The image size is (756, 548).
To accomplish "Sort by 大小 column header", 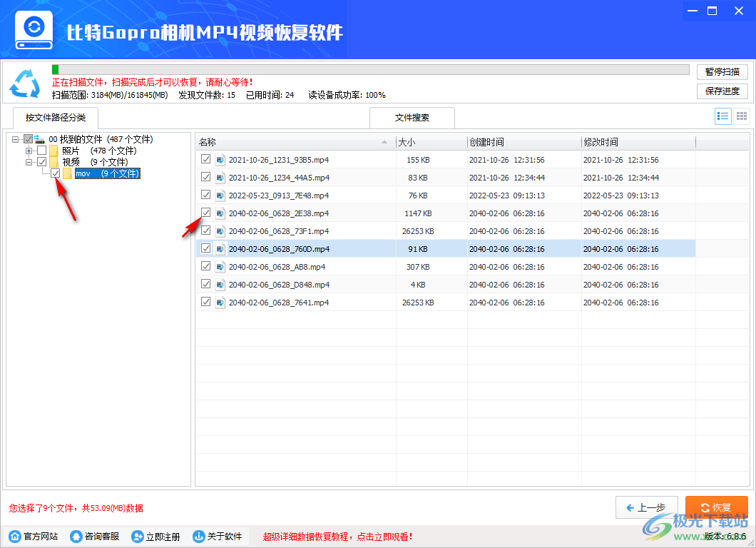I will click(431, 142).
